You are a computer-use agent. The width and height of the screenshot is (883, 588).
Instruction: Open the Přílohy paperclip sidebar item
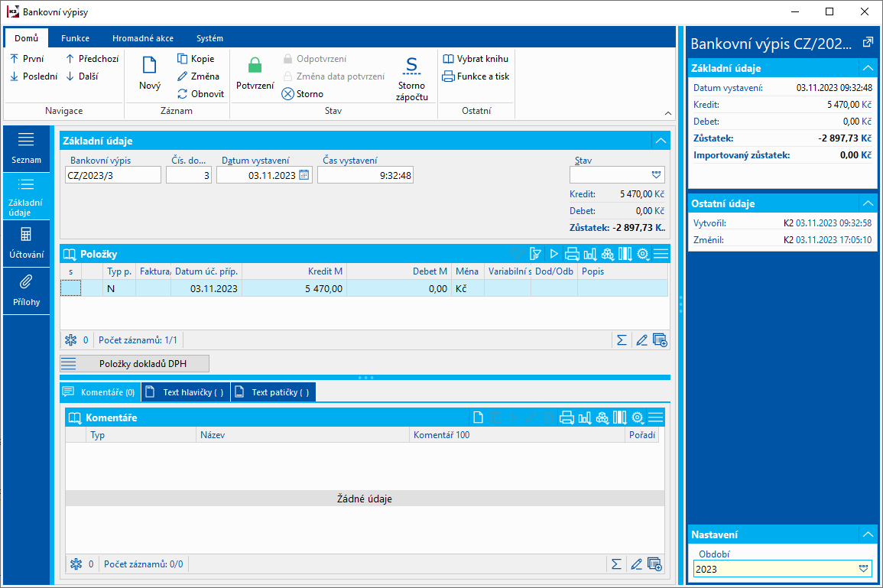click(26, 290)
